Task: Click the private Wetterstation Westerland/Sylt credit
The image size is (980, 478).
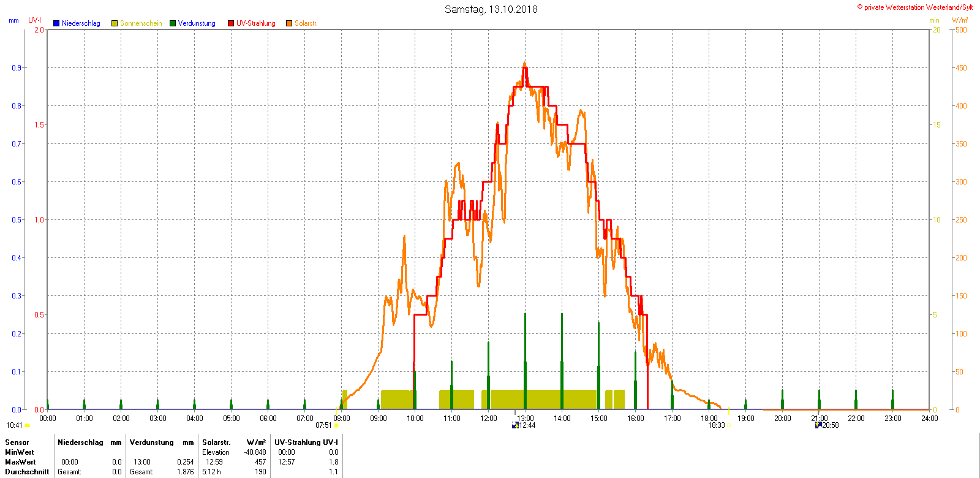Action: [915, 7]
